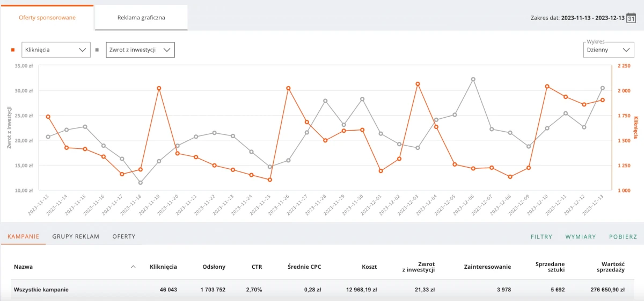
Task: Click the gray peak point on 2023-12-06
Action: point(473,79)
